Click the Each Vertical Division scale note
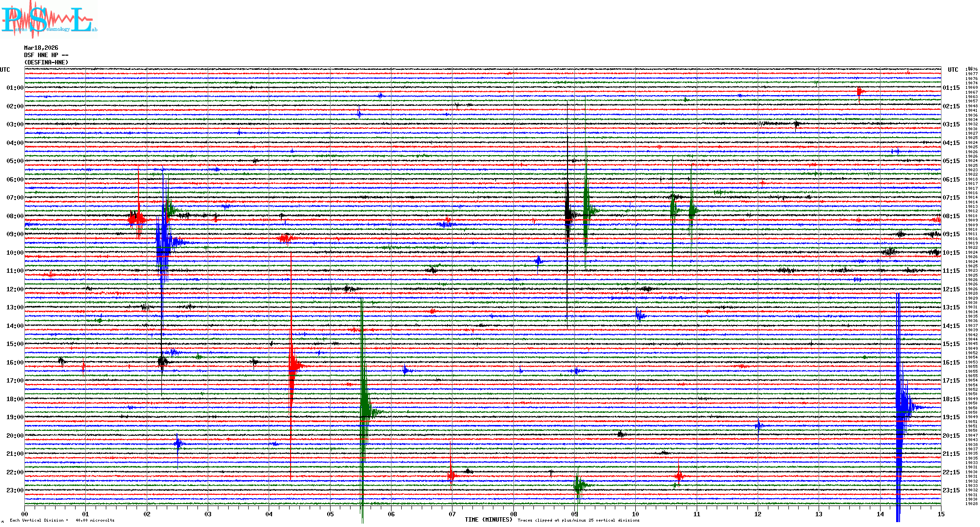This screenshot has height=527, width=980. coord(62,520)
